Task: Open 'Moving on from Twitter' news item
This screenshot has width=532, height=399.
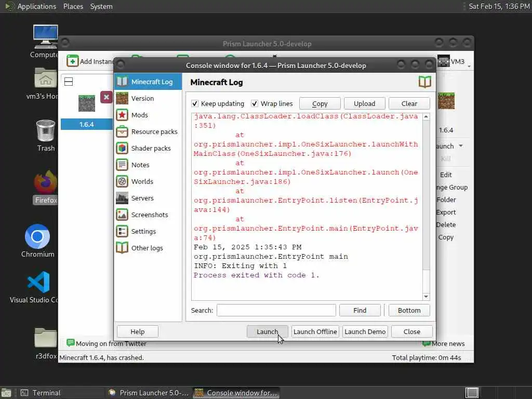Action: click(107, 343)
